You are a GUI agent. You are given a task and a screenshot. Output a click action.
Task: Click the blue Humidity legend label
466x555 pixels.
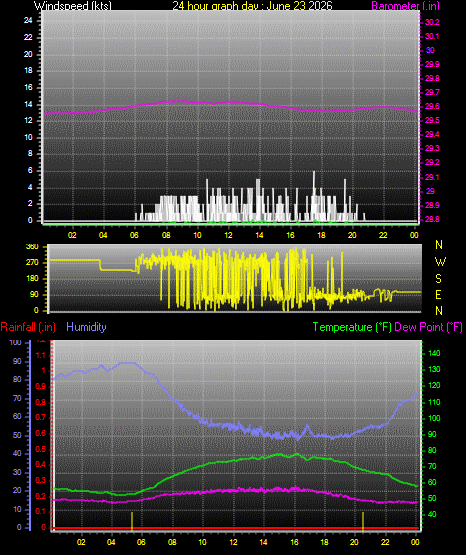click(86, 327)
